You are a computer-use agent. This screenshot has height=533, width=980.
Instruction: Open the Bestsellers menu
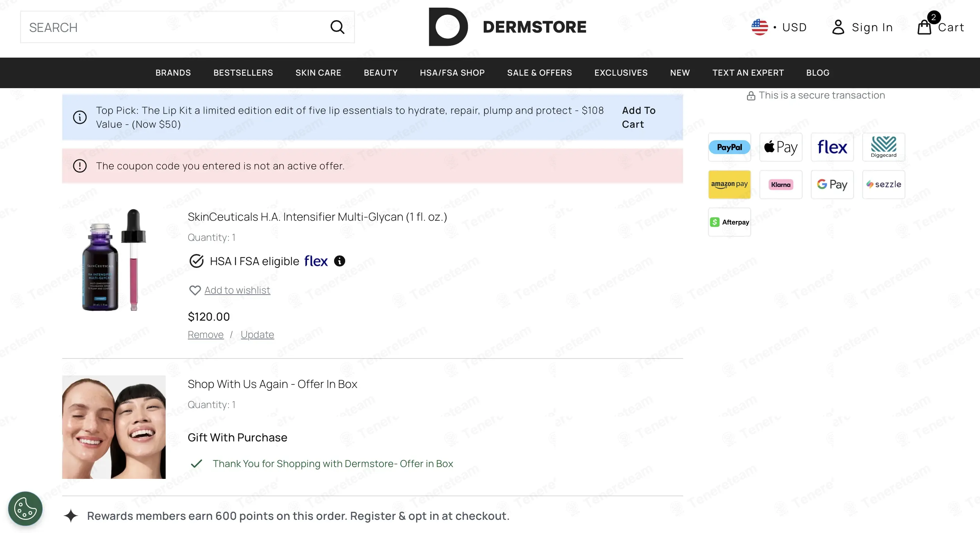pos(243,73)
